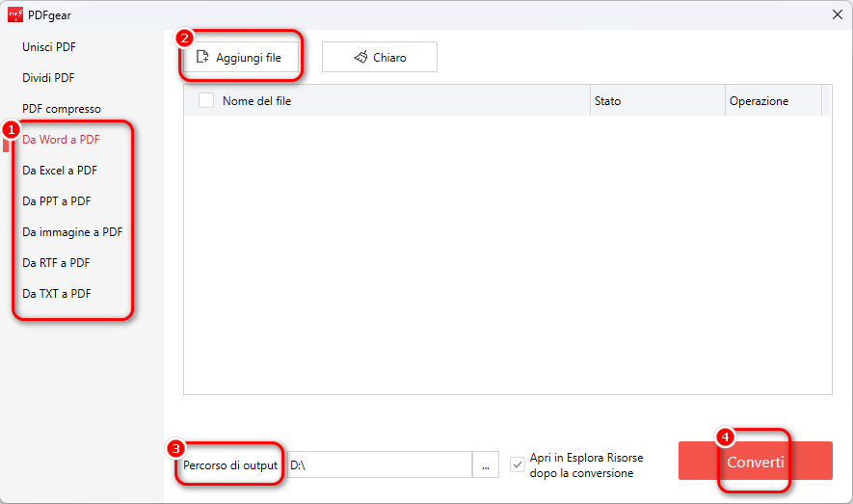
Task: Disable Apri in Esplora Risorse checkbox
Action: coord(519,464)
